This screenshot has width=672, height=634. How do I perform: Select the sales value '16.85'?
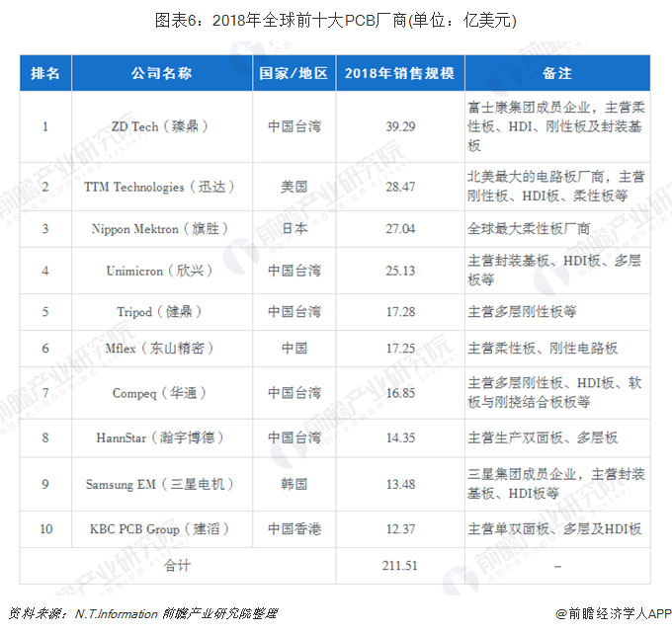[x=400, y=393]
